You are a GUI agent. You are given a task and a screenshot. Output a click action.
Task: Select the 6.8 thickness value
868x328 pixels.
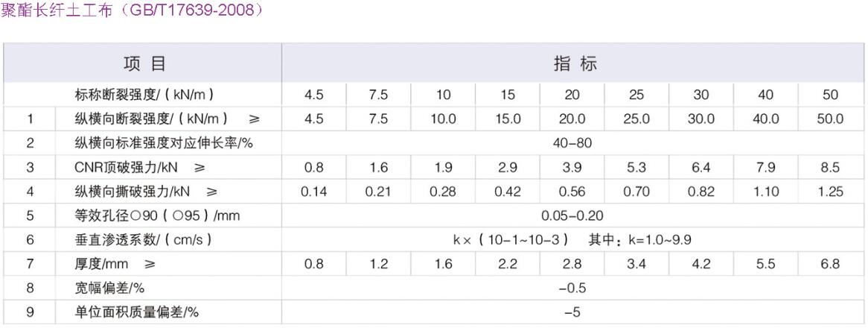coord(830,265)
